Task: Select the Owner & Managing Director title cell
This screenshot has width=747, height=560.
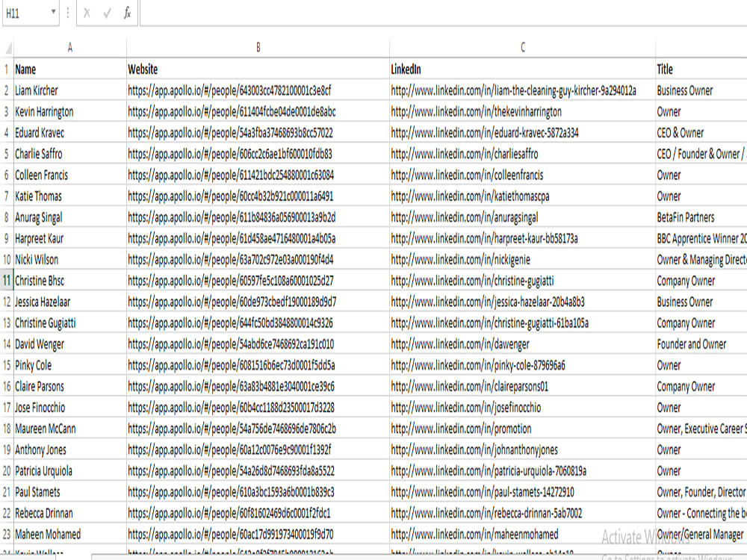Action: [x=701, y=260]
